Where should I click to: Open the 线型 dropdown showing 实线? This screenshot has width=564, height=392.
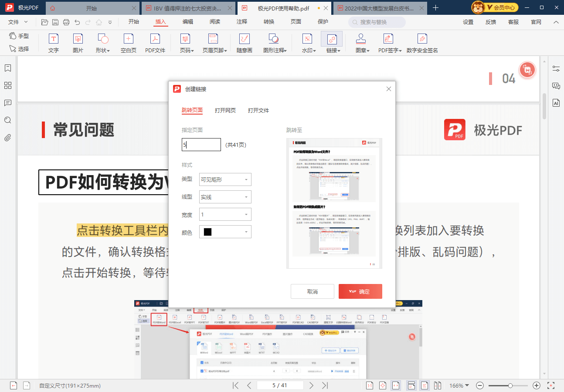tap(225, 197)
